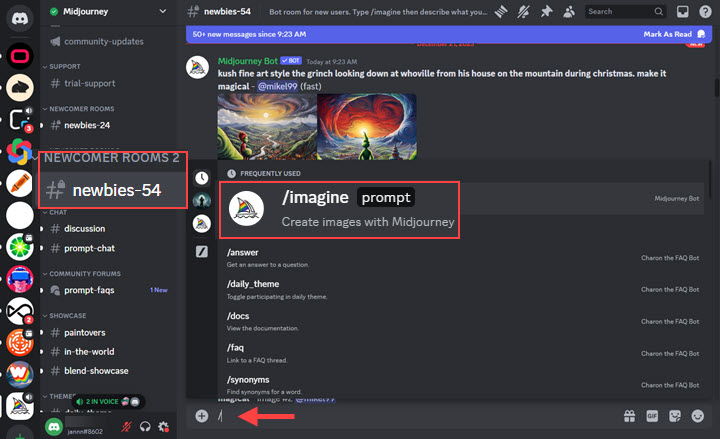The height and width of the screenshot is (439, 720).
Task: Click Midjourney Bot username in message
Action: (248, 61)
